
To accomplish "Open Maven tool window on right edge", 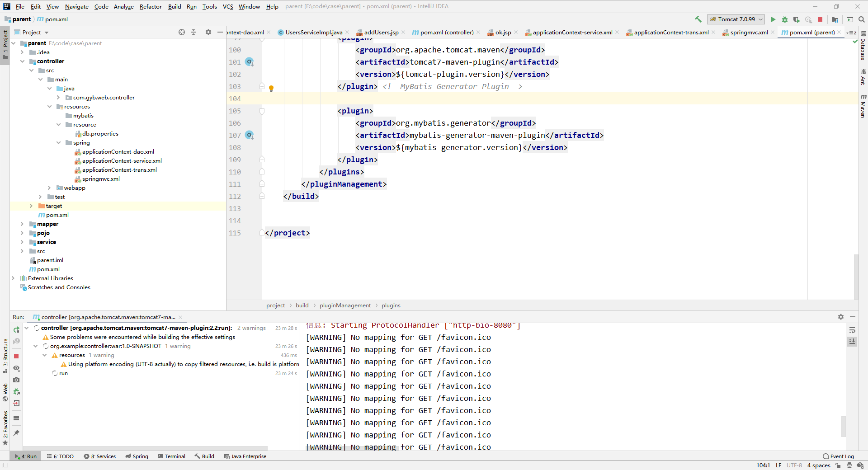I will 863,106.
